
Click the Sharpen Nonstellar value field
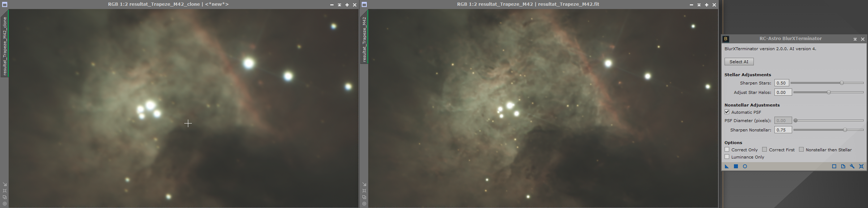pos(783,130)
